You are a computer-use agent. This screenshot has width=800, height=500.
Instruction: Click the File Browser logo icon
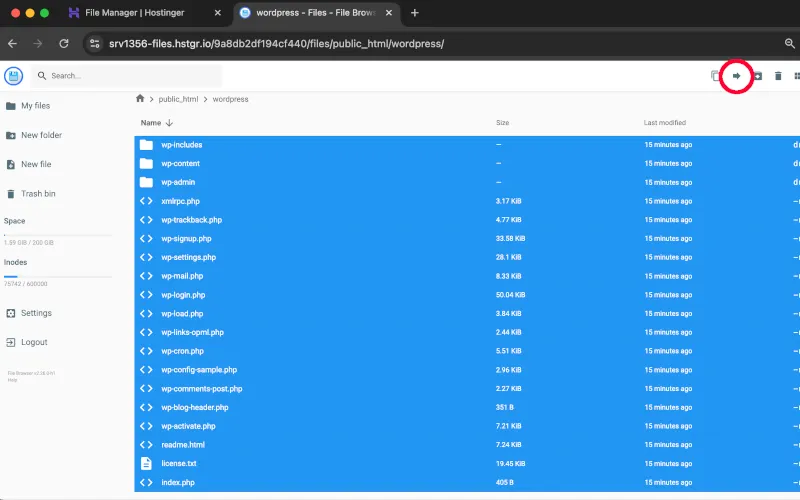point(14,76)
